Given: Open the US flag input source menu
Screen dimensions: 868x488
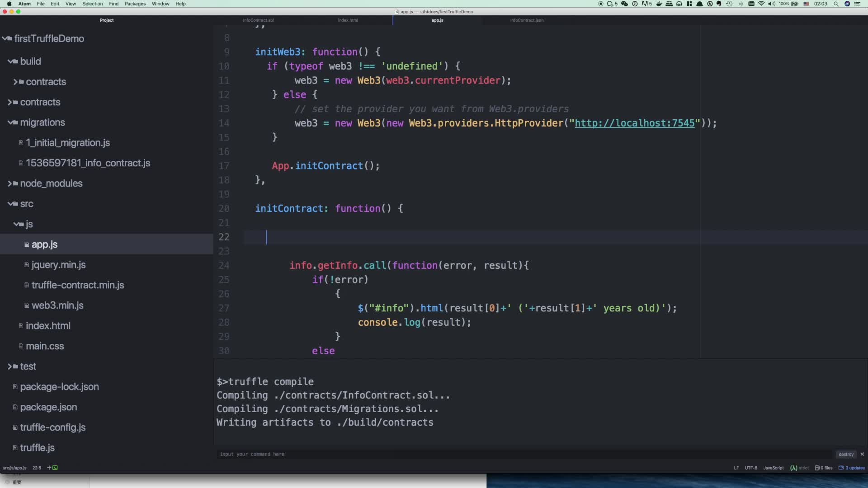Looking at the screenshot, I should pos(806,4).
